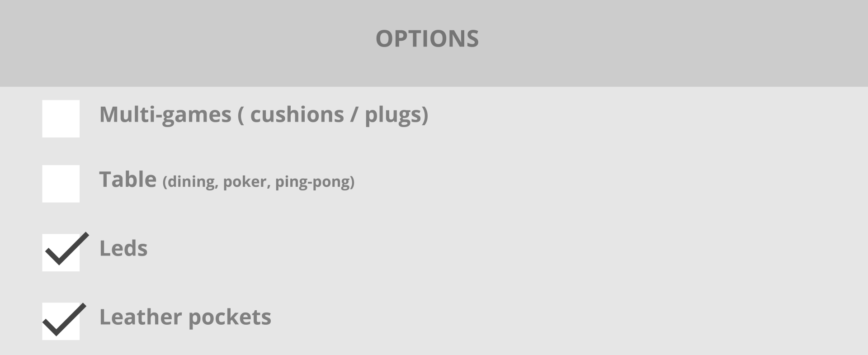Click the Leds label

pos(123,248)
